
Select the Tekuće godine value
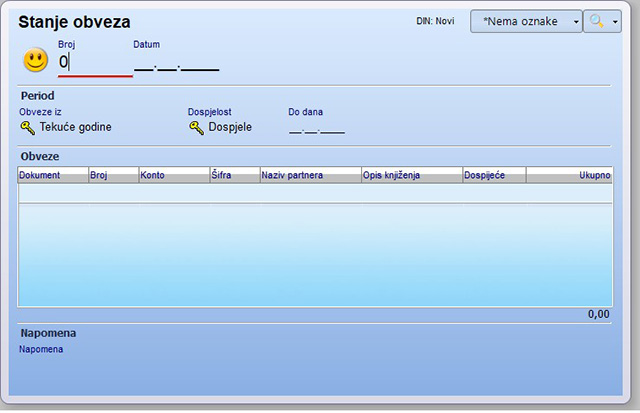tap(76, 127)
